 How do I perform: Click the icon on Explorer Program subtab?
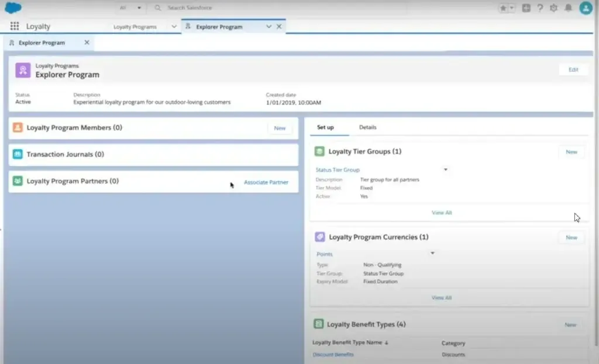(x=12, y=43)
